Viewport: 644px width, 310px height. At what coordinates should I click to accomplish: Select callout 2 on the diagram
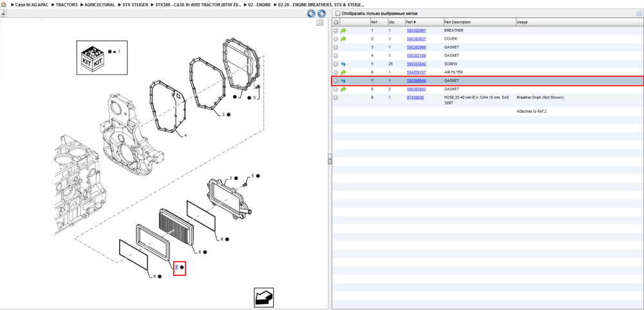231,178
